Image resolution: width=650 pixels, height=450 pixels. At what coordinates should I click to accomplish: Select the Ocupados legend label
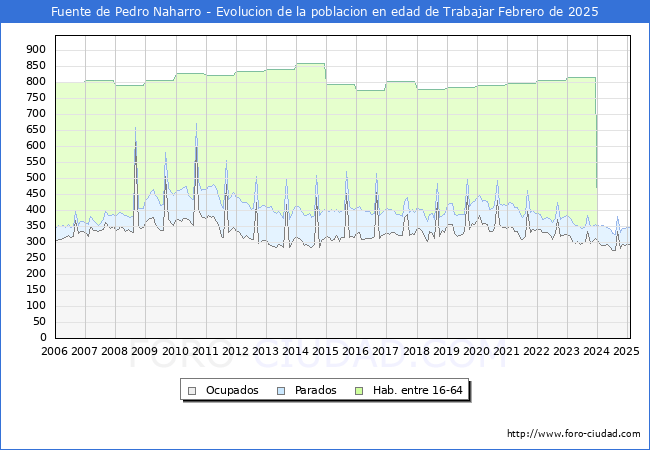(x=232, y=390)
